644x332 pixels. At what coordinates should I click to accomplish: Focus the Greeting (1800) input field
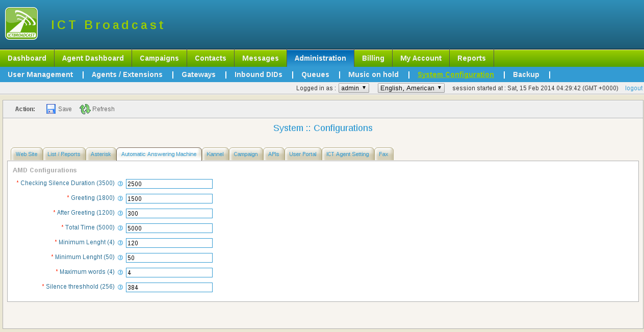(x=169, y=199)
